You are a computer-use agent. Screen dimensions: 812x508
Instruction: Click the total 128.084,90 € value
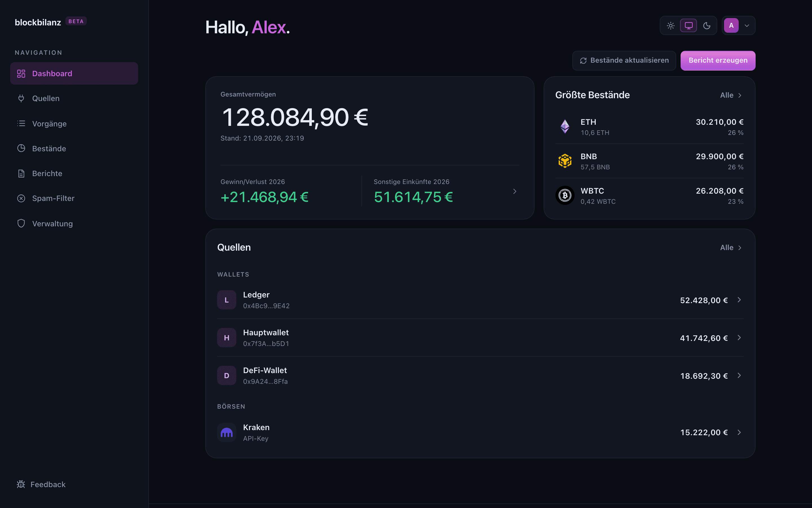tap(295, 117)
